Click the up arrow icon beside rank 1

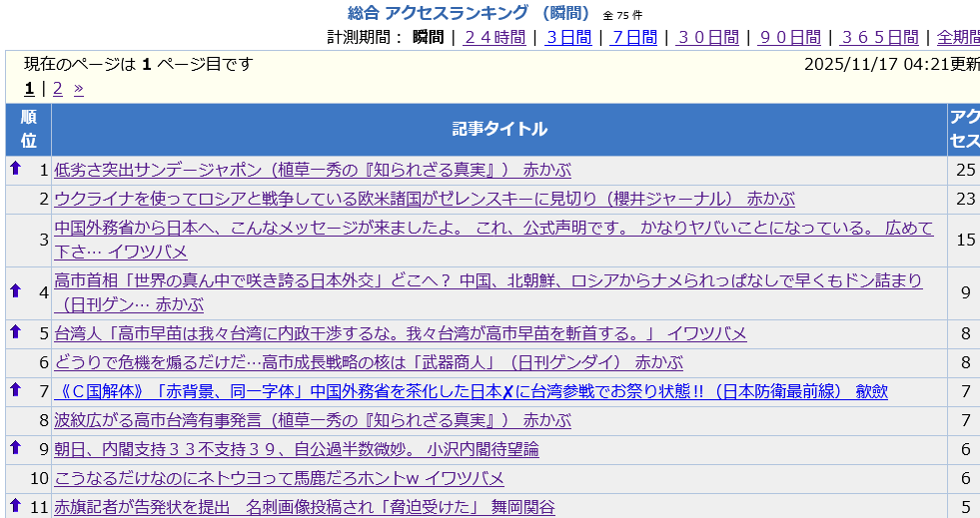(x=15, y=169)
